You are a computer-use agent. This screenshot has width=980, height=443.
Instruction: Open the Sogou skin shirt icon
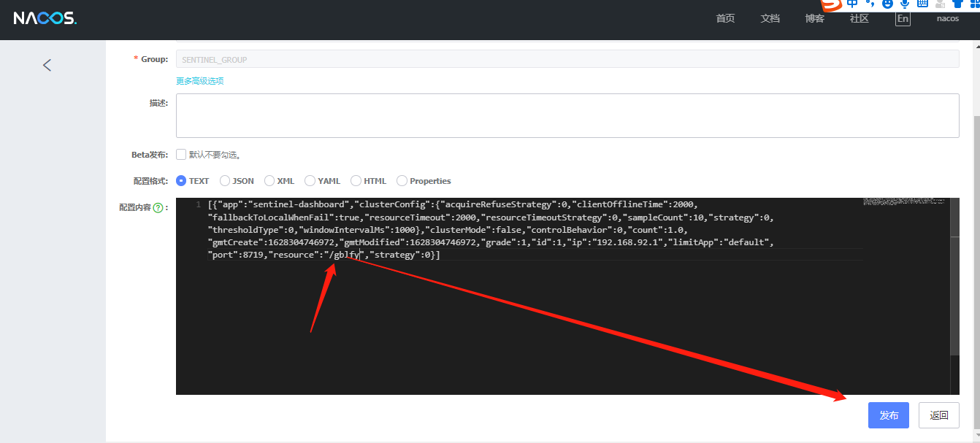pos(957,4)
